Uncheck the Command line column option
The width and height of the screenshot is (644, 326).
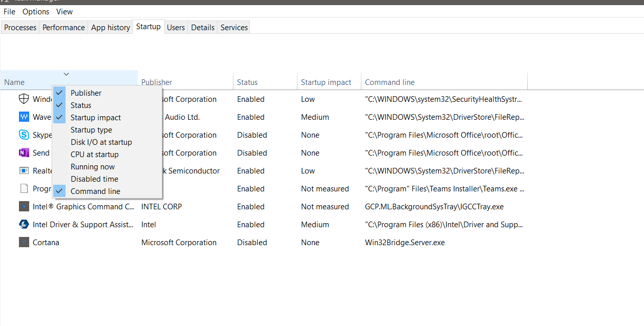pyautogui.click(x=108, y=191)
